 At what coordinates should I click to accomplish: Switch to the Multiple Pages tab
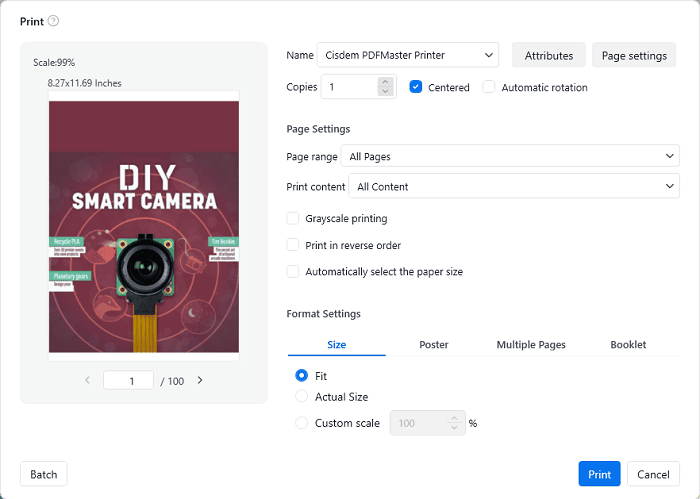point(531,344)
